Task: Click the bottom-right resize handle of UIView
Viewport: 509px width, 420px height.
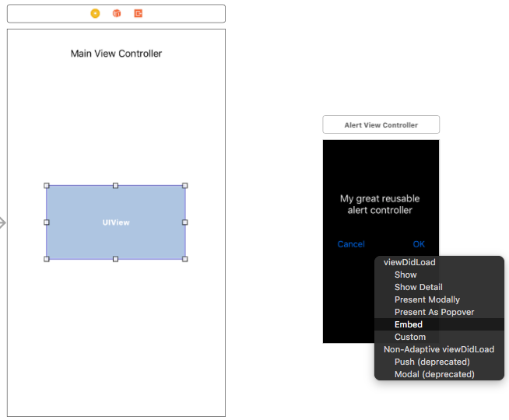Action: 185,259
